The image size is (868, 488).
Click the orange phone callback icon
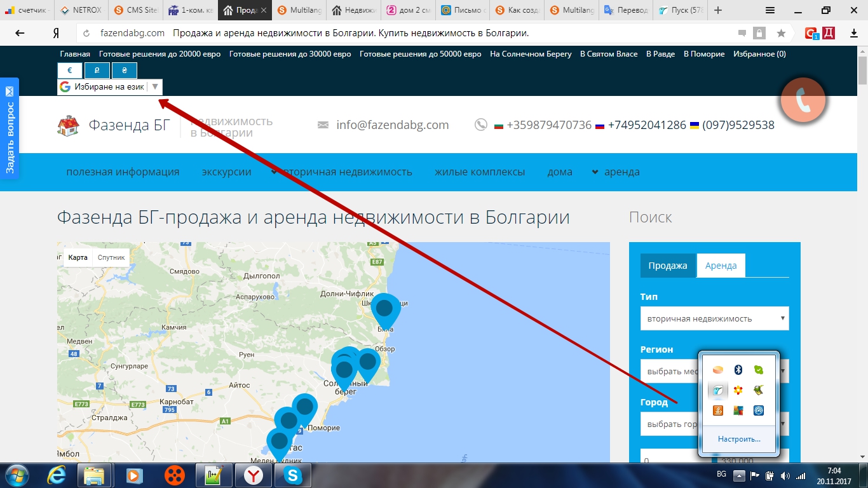pyautogui.click(x=803, y=100)
